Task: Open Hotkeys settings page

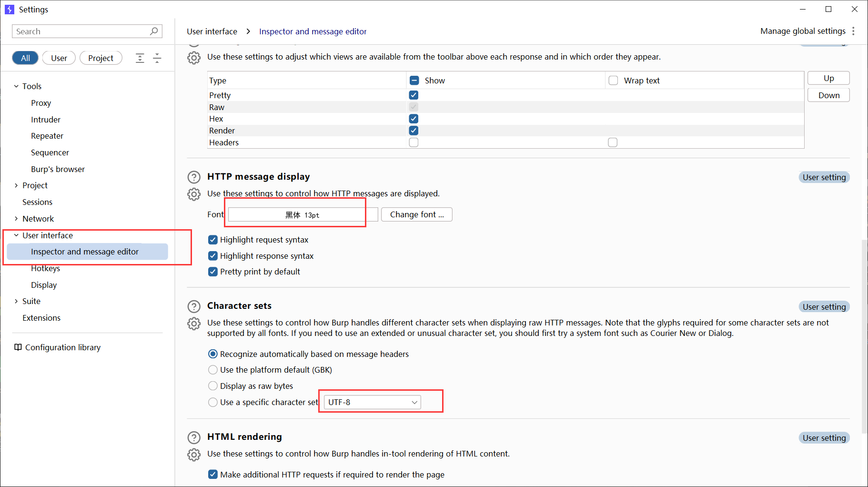Action: point(46,268)
